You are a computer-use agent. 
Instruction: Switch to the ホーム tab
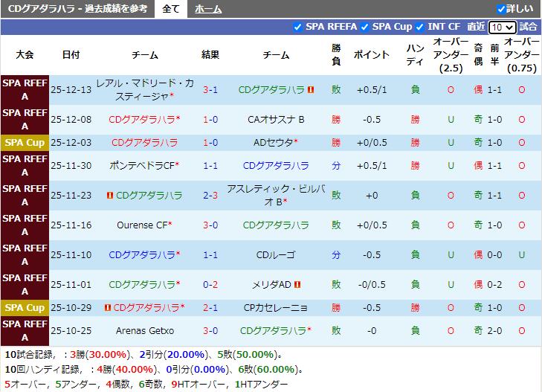pyautogui.click(x=207, y=9)
